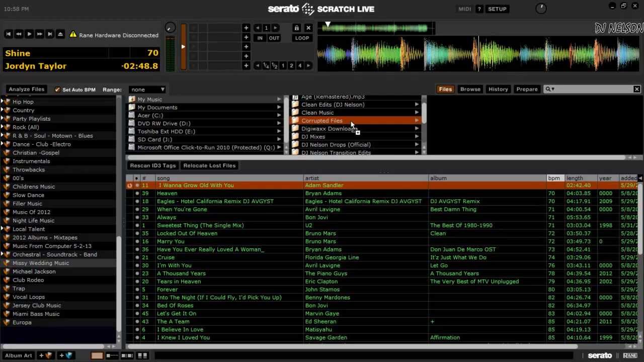This screenshot has width=644, height=362.
Task: Open the BPM Range dropdown
Action: click(147, 89)
